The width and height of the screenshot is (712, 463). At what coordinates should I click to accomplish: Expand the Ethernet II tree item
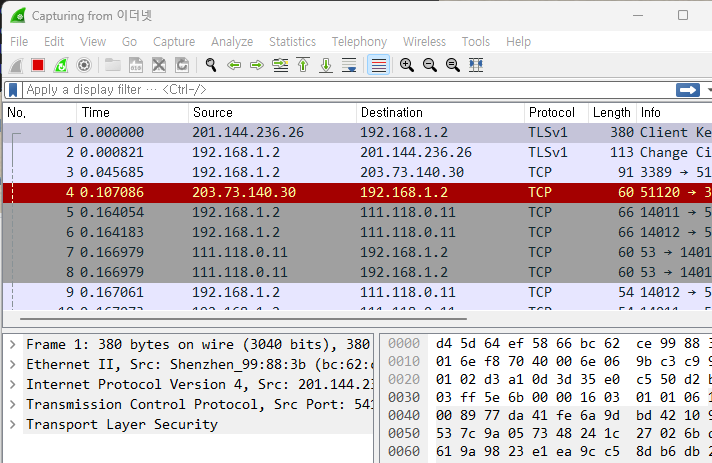tap(12, 364)
